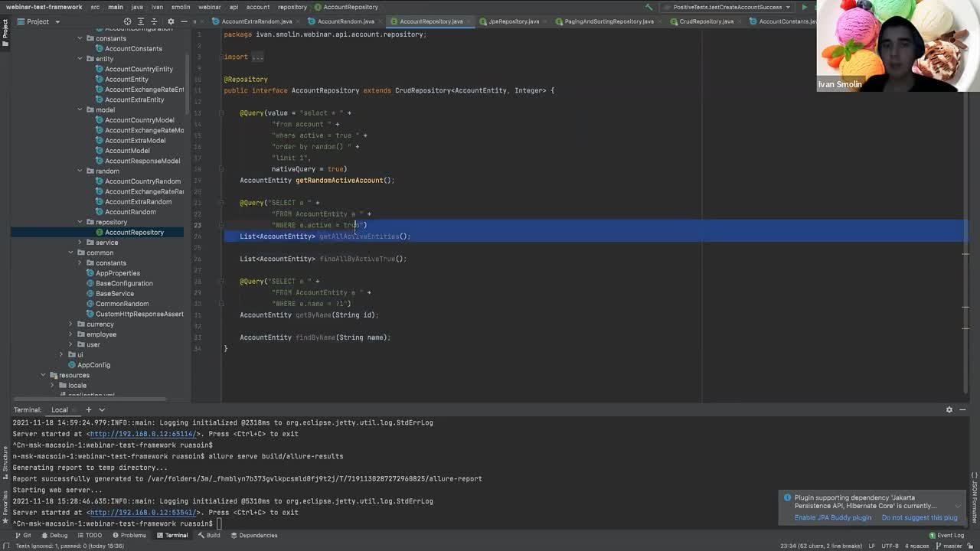Open terminal panel settings gear icon
The image size is (980, 551).
pyautogui.click(x=949, y=409)
